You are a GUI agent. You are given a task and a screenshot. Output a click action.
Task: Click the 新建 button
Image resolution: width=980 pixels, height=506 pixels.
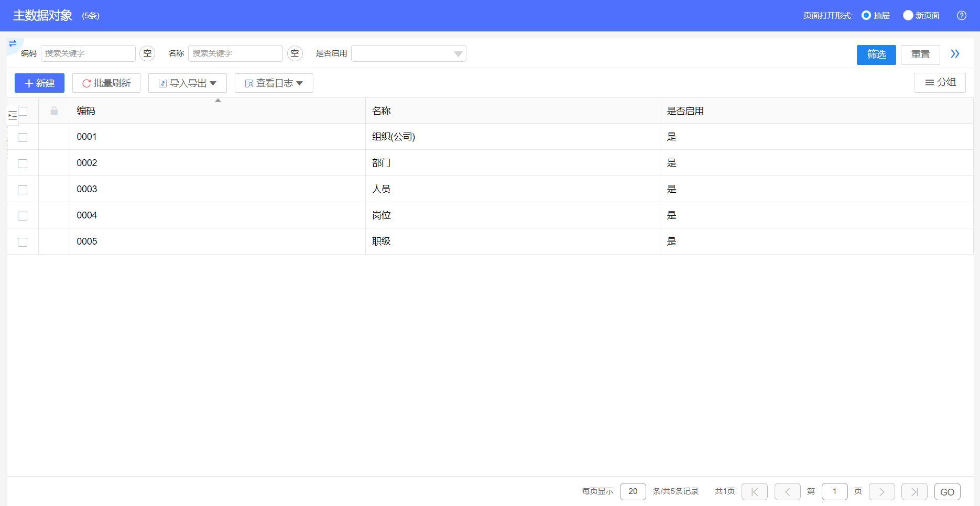point(39,83)
